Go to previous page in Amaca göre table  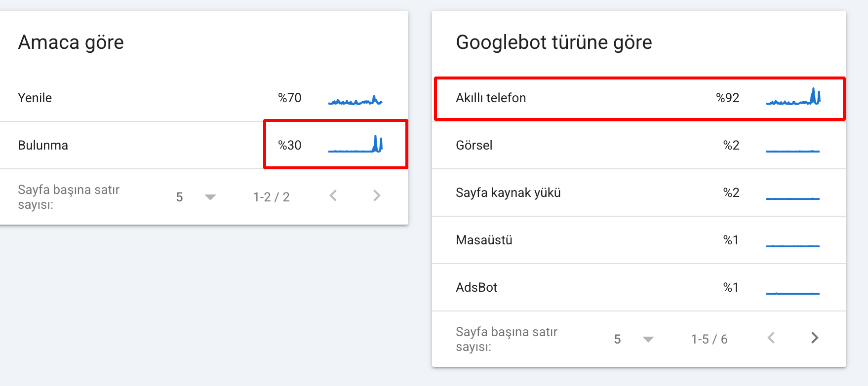click(333, 196)
